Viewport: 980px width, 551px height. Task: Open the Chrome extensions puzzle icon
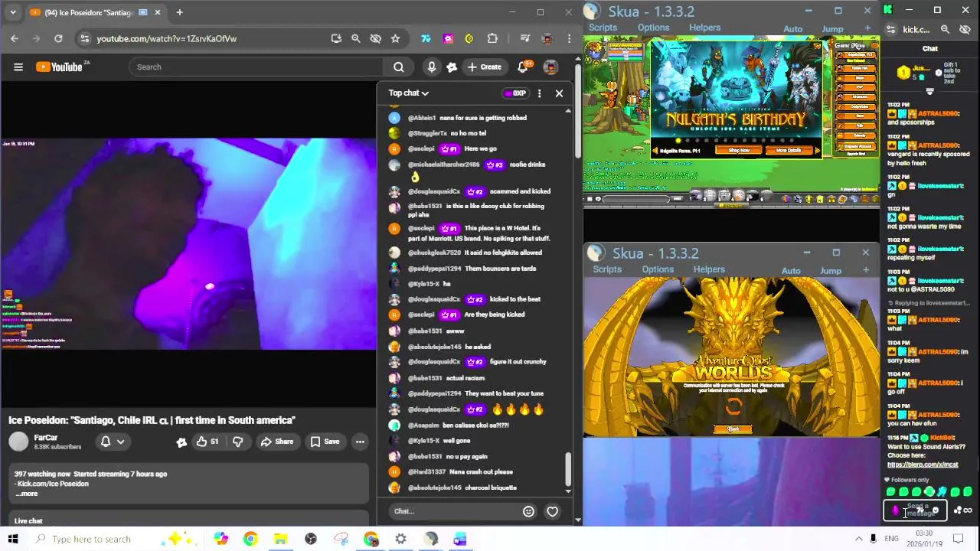[492, 38]
